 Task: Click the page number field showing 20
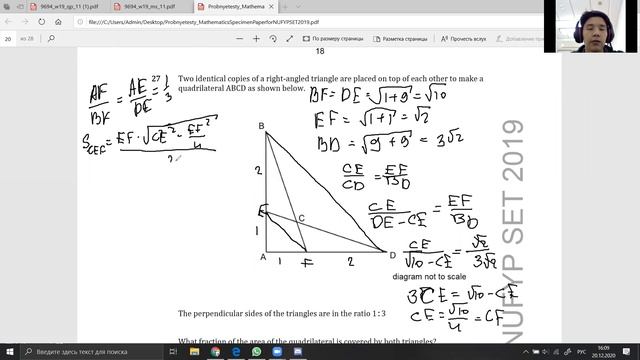[x=8, y=39]
